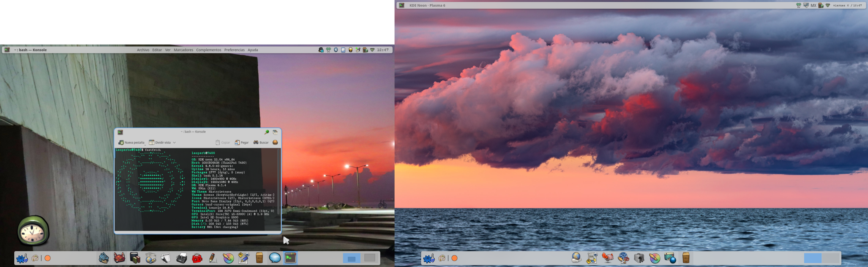Open the Preferencias menu

point(234,50)
